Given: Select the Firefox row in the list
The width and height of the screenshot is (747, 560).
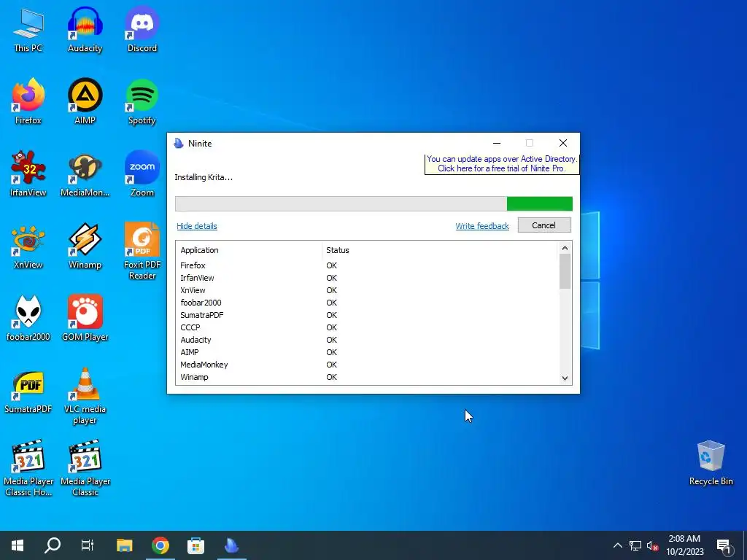Looking at the screenshot, I should point(367,265).
